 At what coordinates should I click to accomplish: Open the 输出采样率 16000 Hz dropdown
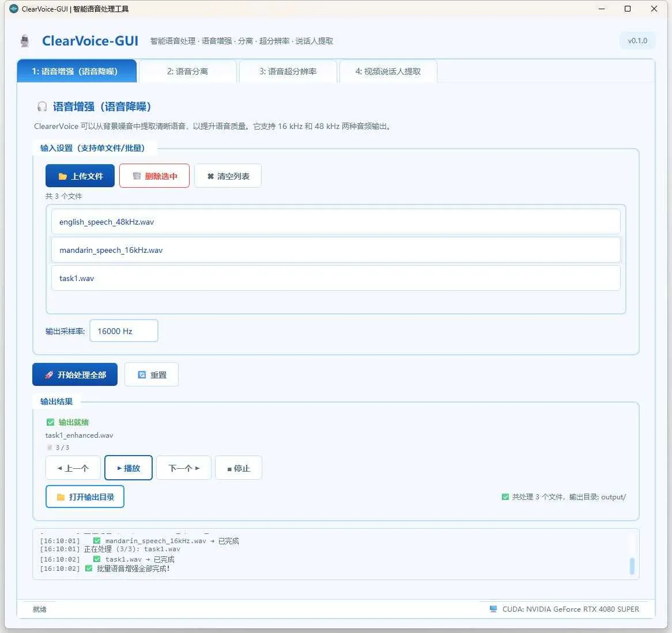coord(124,331)
